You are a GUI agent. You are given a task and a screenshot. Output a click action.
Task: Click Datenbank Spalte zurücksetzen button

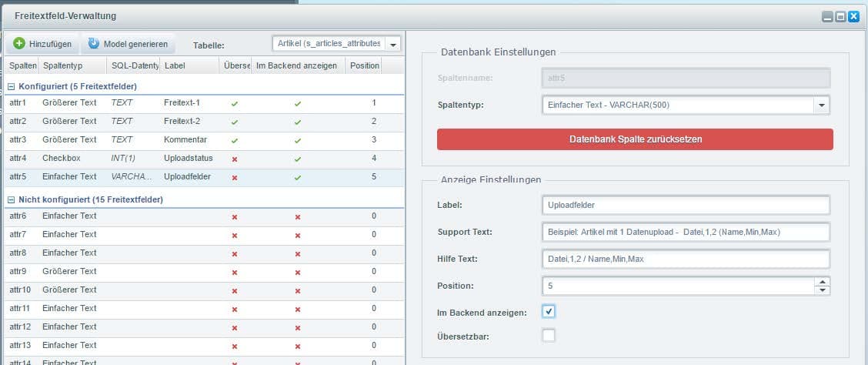pos(635,139)
